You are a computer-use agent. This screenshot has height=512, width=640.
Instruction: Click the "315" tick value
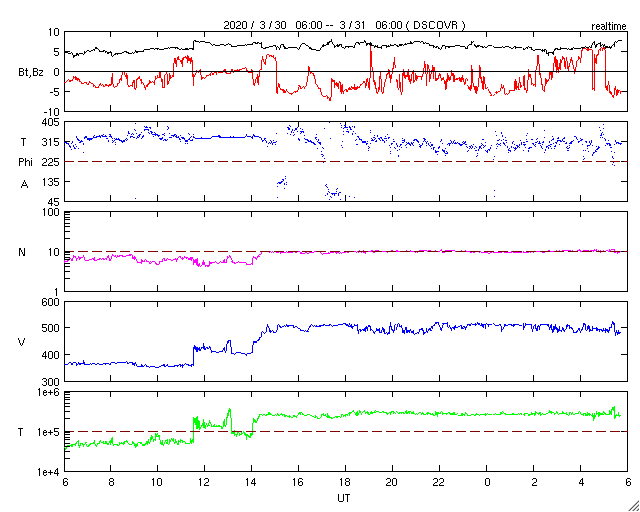[51, 142]
